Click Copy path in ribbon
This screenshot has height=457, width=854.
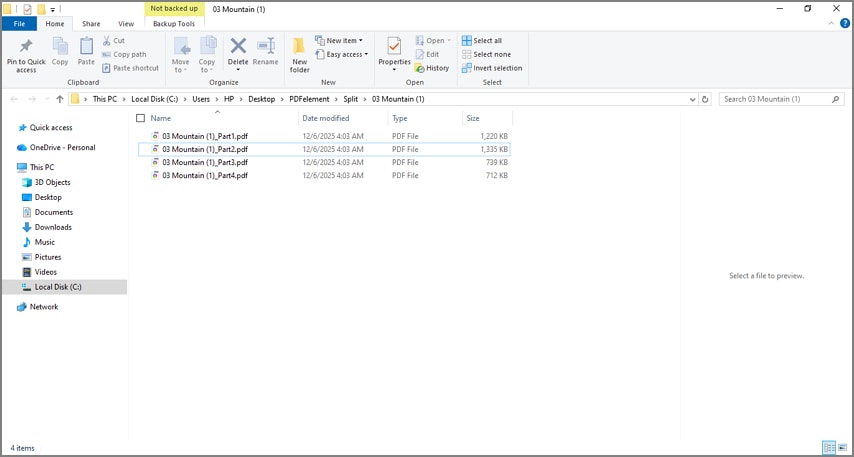click(124, 54)
